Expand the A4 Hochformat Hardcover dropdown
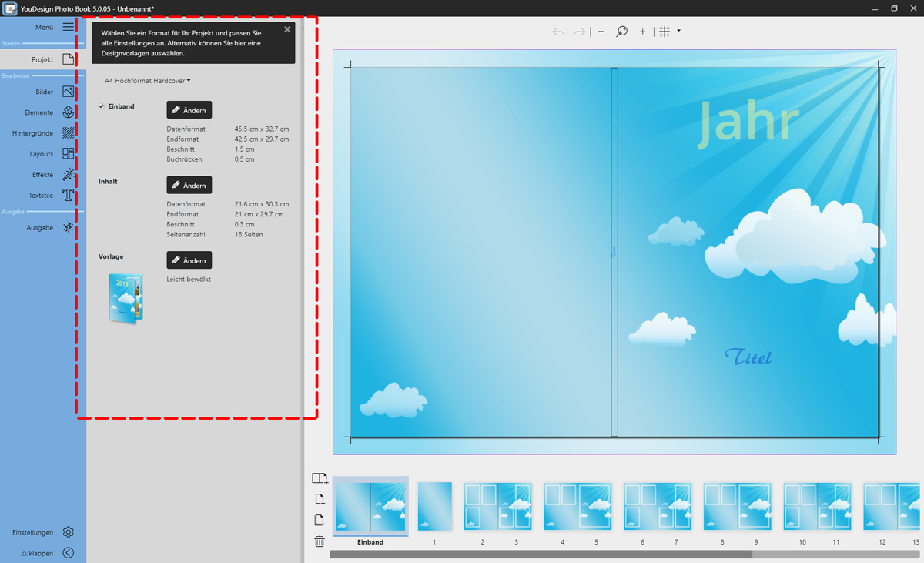Viewport: 924px width, 563px height. coord(147,81)
